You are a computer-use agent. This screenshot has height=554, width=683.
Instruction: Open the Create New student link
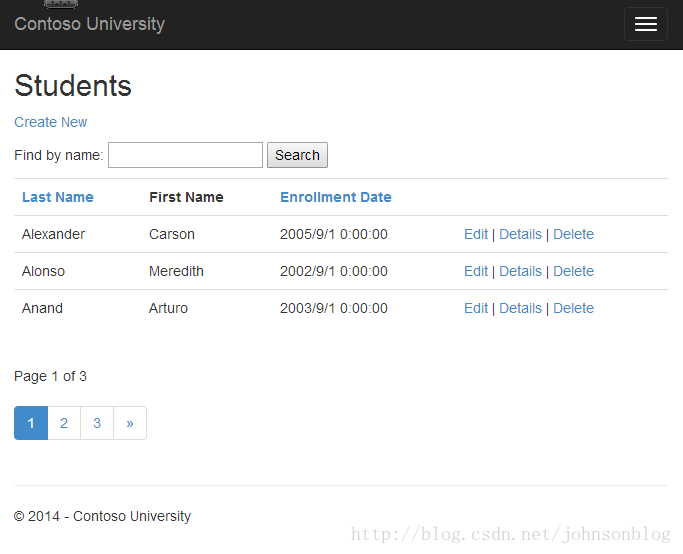point(51,122)
